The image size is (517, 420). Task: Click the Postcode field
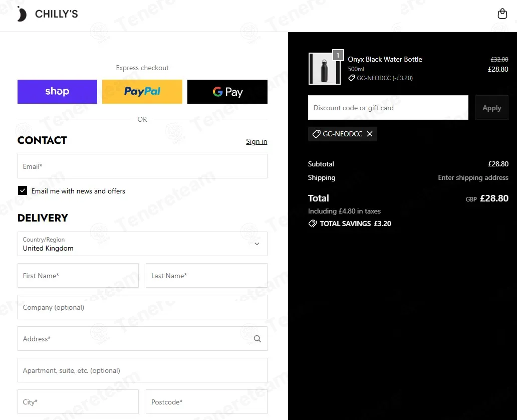[x=206, y=402]
